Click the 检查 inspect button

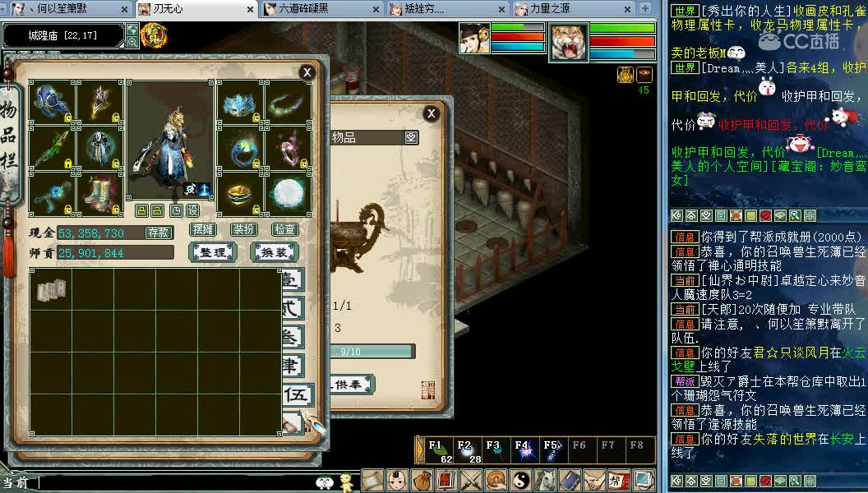coord(285,229)
